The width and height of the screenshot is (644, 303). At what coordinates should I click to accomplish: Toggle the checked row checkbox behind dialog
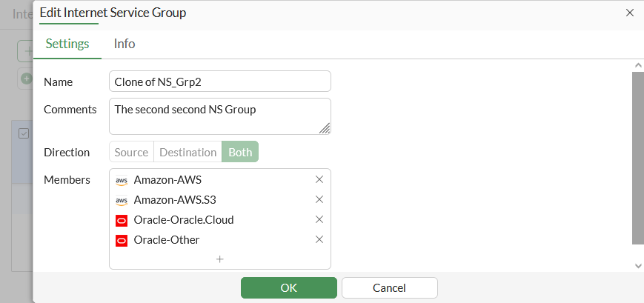click(x=24, y=133)
